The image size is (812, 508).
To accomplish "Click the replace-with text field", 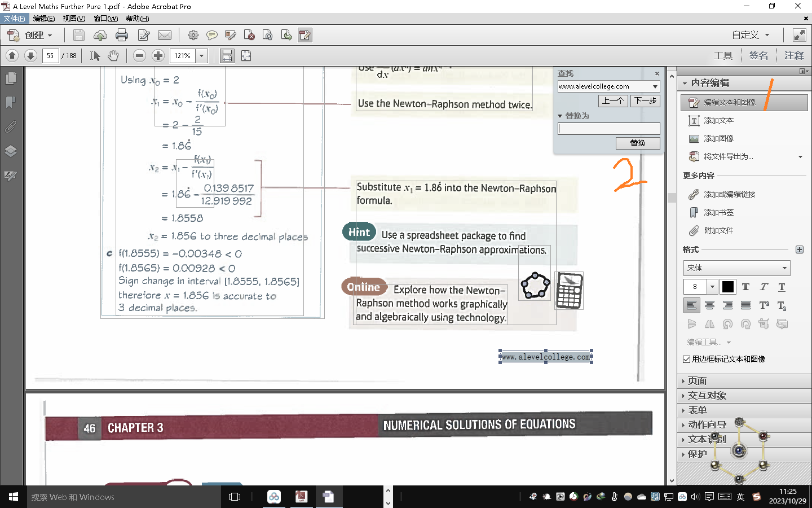I will click(608, 129).
